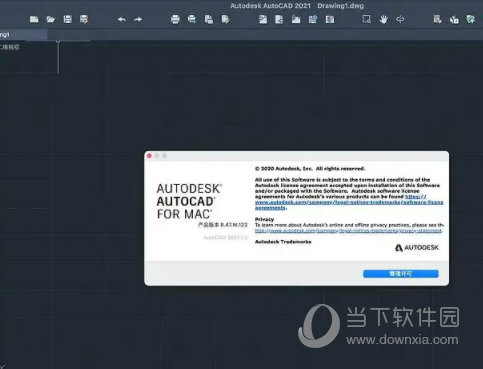Switch to the Drawing1 file tab
Image resolution: width=483 pixels, height=369 pixels.
pyautogui.click(x=23, y=34)
